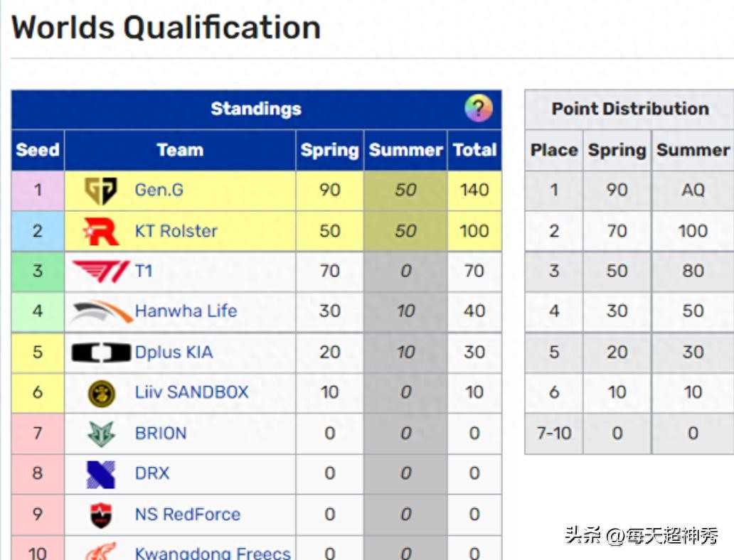Open the Hanwha Life team page
Viewport: 734px width, 560px height.
coord(186,311)
